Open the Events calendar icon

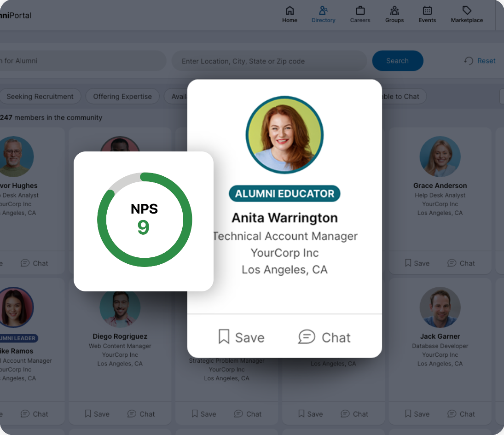(x=427, y=11)
